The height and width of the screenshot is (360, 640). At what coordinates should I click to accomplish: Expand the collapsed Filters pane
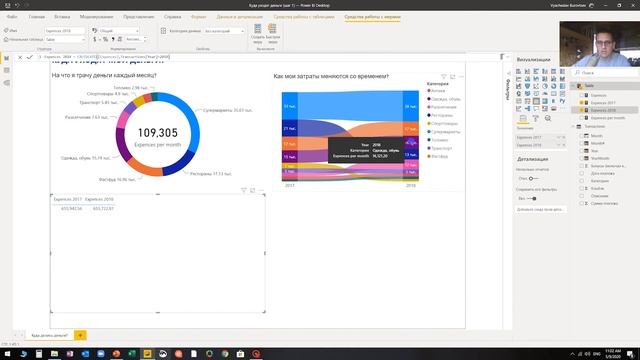(x=508, y=74)
